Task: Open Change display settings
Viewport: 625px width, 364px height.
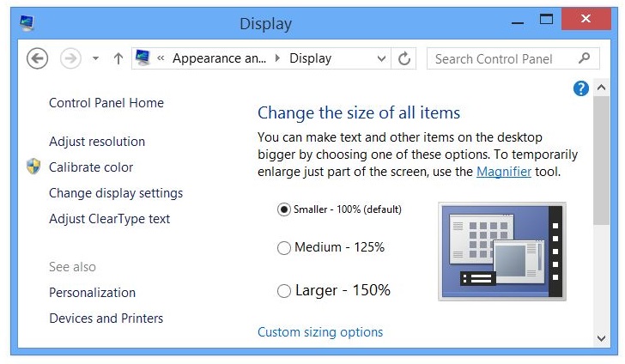Action: pyautogui.click(x=116, y=193)
